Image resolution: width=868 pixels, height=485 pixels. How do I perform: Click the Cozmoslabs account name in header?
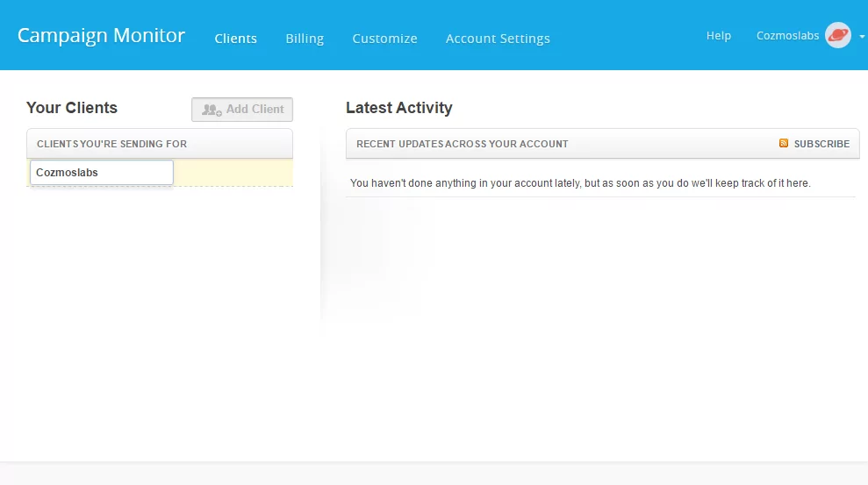coord(787,36)
